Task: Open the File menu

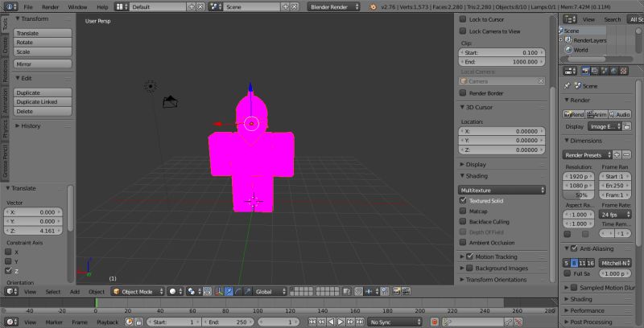Action: pyautogui.click(x=28, y=7)
